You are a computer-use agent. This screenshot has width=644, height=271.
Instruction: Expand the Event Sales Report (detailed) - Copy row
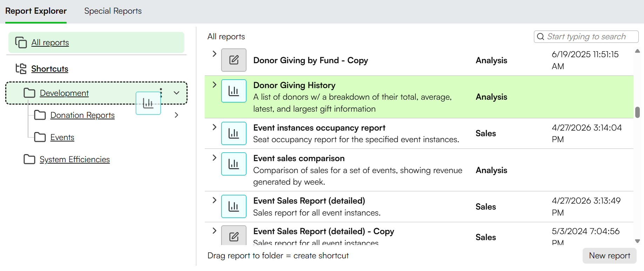click(215, 231)
